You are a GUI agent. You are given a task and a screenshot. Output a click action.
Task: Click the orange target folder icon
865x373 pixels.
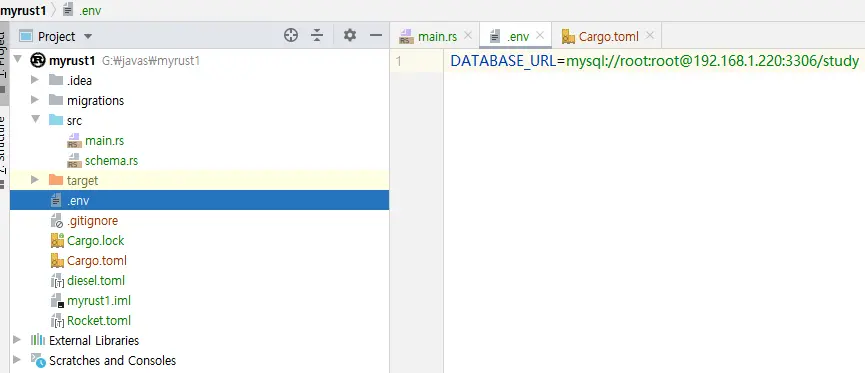pos(56,180)
